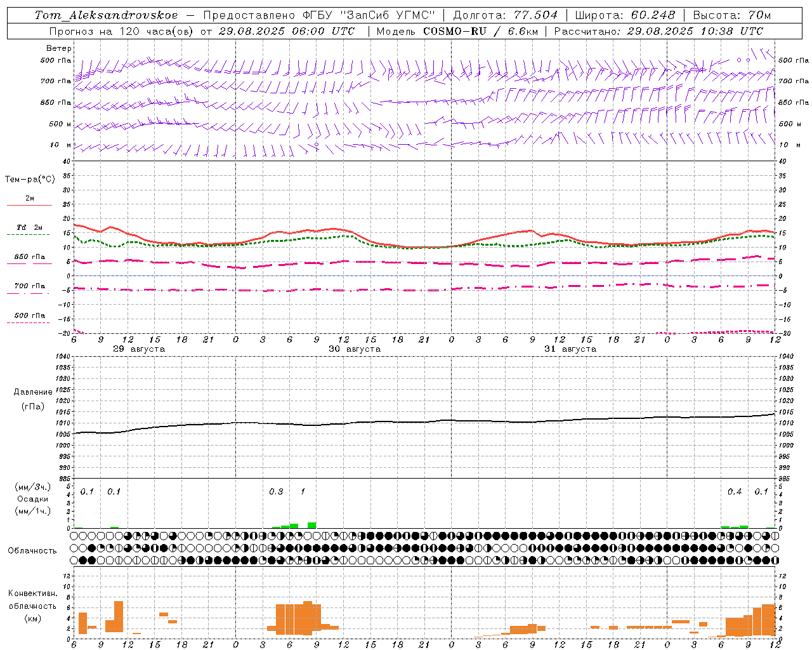
Task: Click 'Прогноз на 120 часа(ов)' forecast header text
Action: (x=121, y=31)
